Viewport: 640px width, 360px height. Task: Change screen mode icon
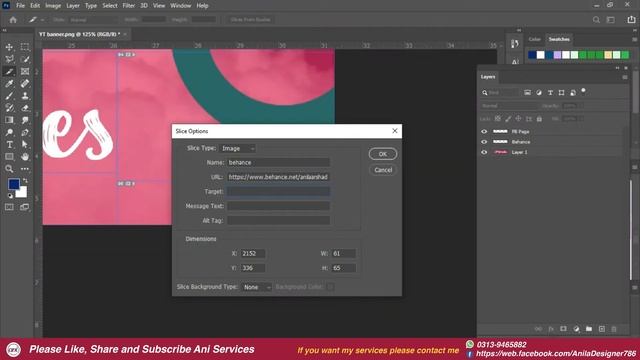[24, 207]
